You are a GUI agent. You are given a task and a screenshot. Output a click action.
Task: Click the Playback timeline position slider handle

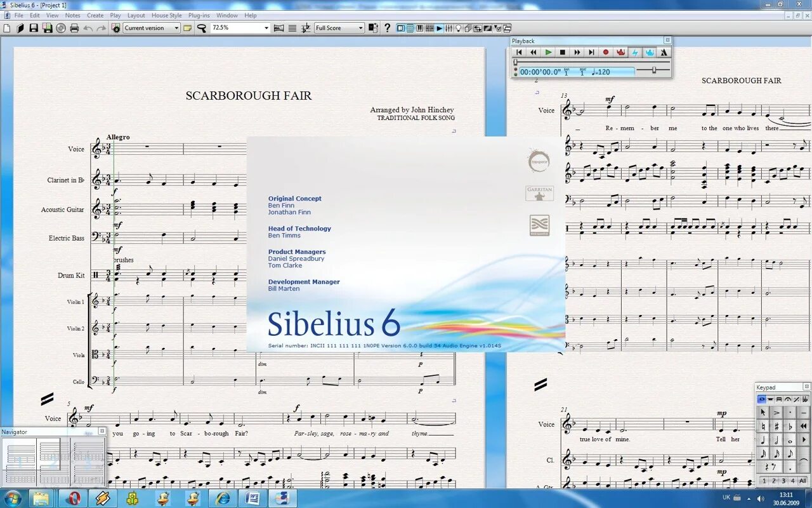pos(515,62)
